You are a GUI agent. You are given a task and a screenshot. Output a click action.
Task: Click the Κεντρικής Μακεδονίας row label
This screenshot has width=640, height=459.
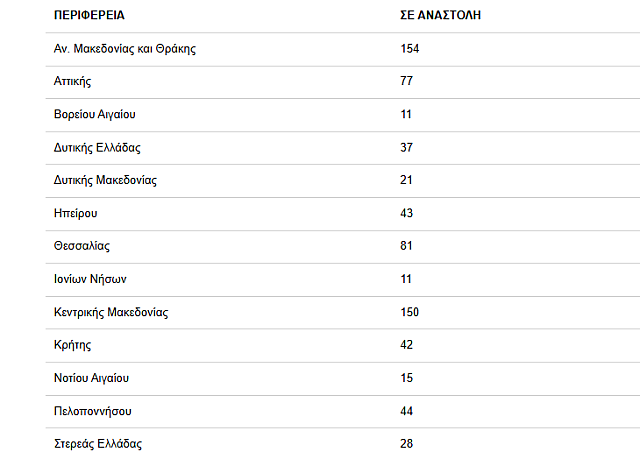[111, 312]
